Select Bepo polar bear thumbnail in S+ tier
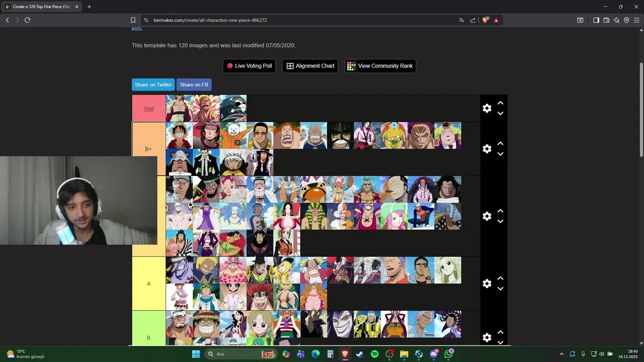 pyautogui.click(x=233, y=135)
